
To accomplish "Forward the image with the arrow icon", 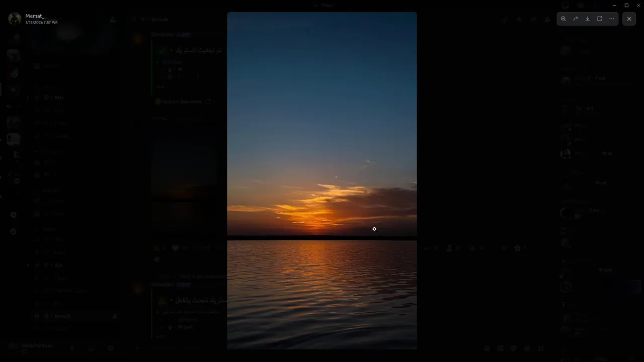I will (x=576, y=19).
